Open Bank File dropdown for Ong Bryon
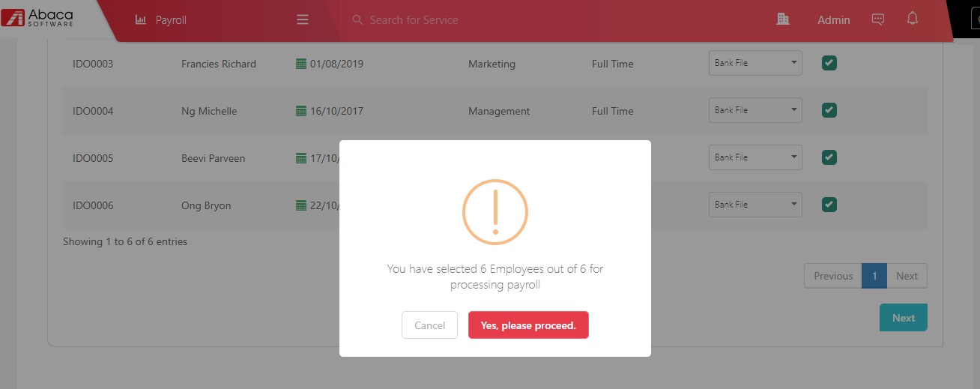Viewport: 980px width, 389px height. pyautogui.click(x=755, y=205)
